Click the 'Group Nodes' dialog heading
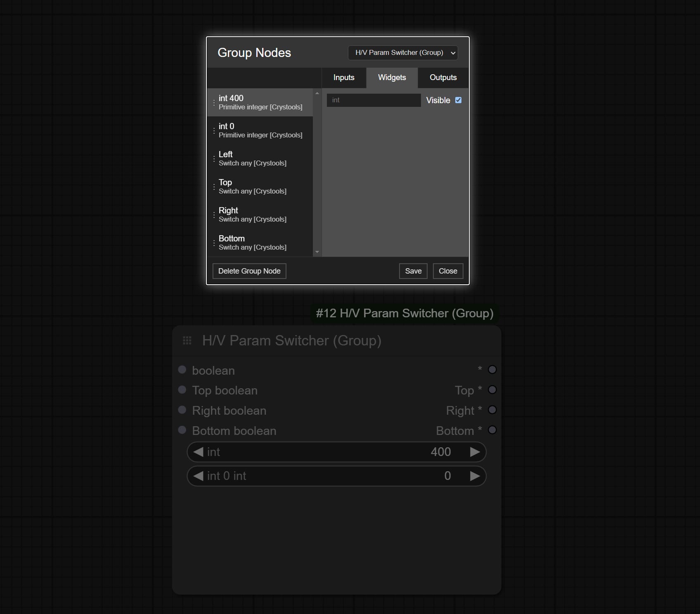This screenshot has width=700, height=614. tap(254, 53)
